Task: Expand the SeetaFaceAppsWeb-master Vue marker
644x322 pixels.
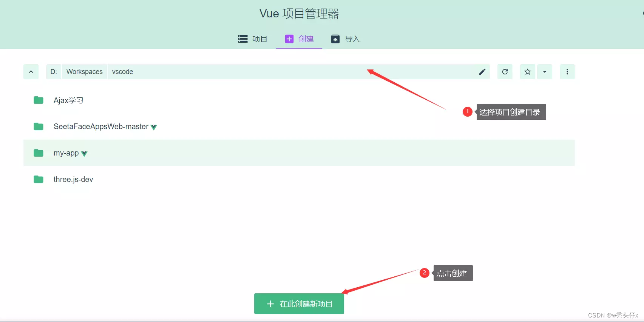Action: [x=153, y=127]
